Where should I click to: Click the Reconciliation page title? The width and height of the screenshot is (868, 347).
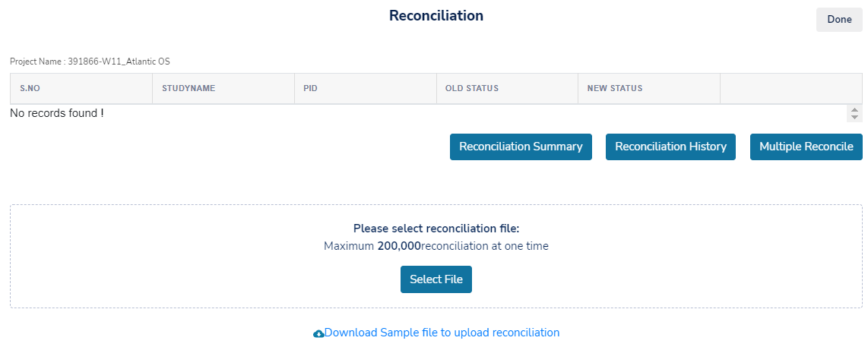tap(436, 15)
